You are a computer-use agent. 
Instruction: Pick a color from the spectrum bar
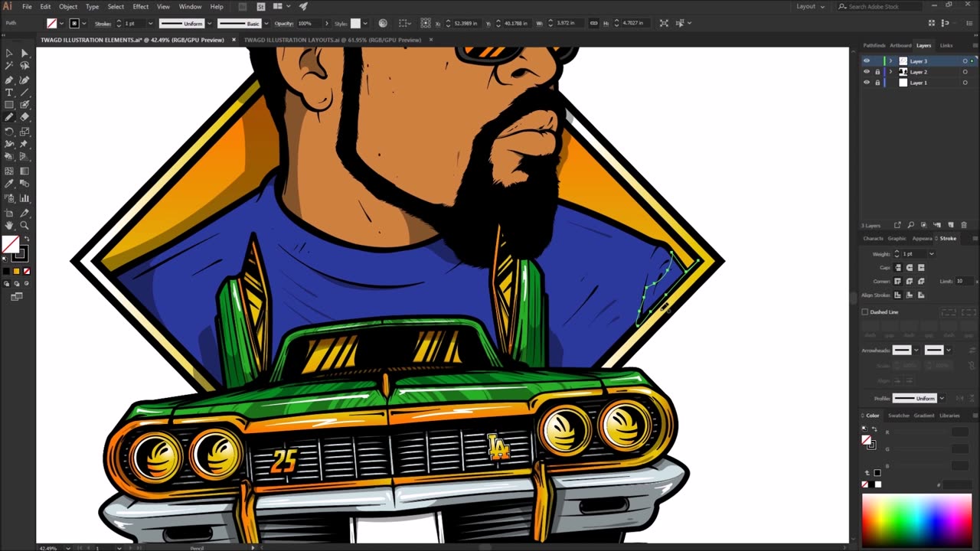916,520
